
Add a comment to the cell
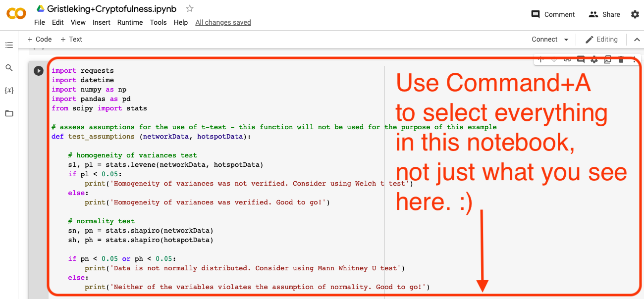coord(581,59)
